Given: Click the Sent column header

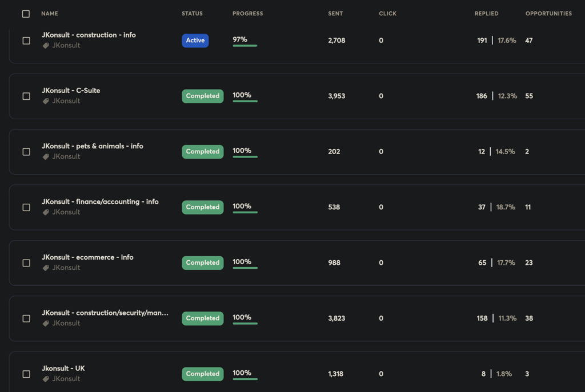Looking at the screenshot, I should (x=335, y=14).
